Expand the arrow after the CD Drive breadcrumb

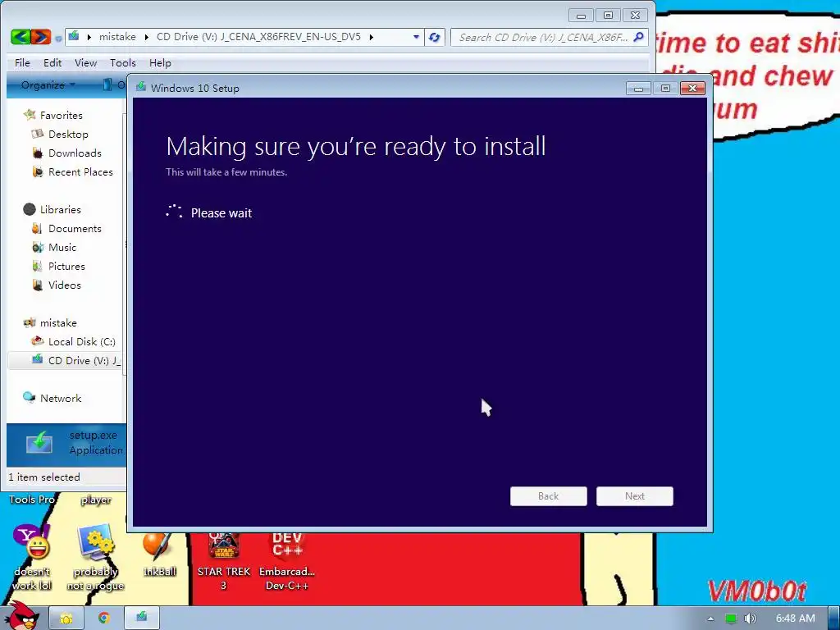[372, 37]
